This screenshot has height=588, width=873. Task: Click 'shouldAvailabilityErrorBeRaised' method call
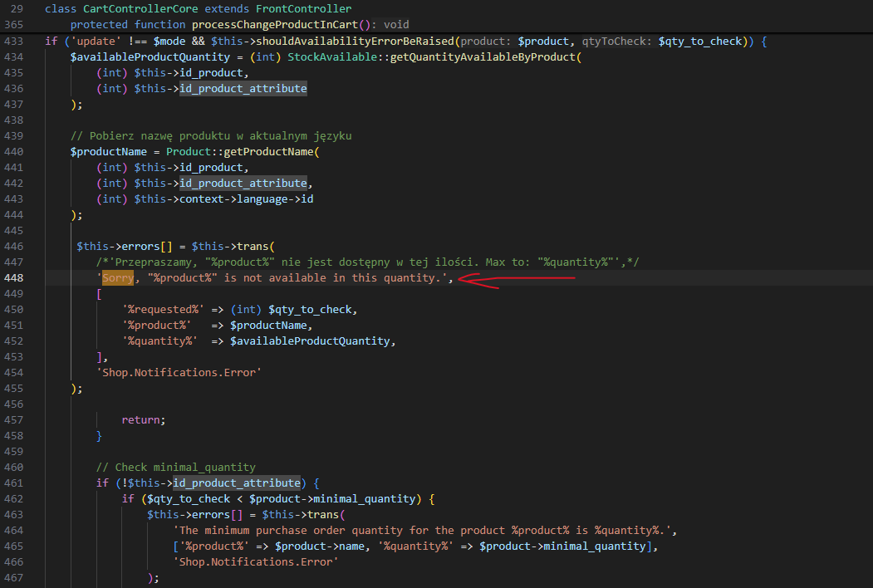[x=356, y=42]
